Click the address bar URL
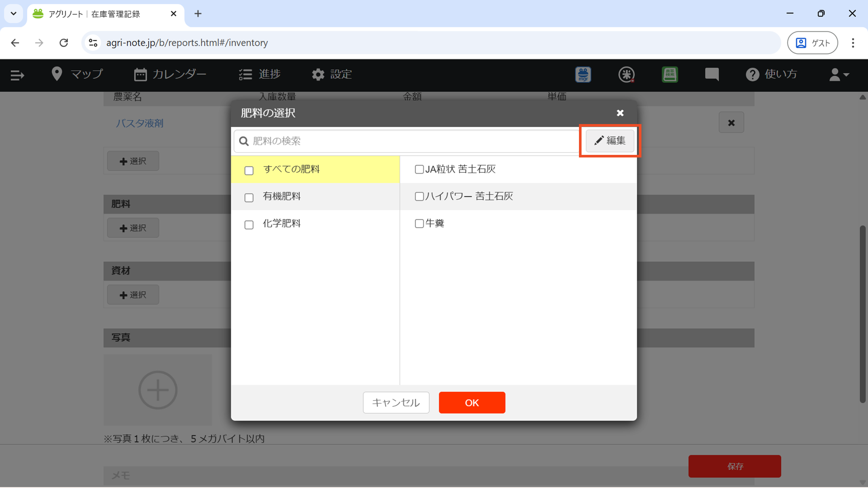 click(x=187, y=43)
